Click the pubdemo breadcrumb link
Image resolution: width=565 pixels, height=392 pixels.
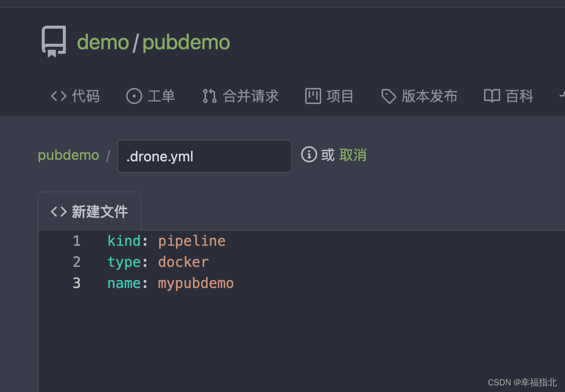pos(68,155)
